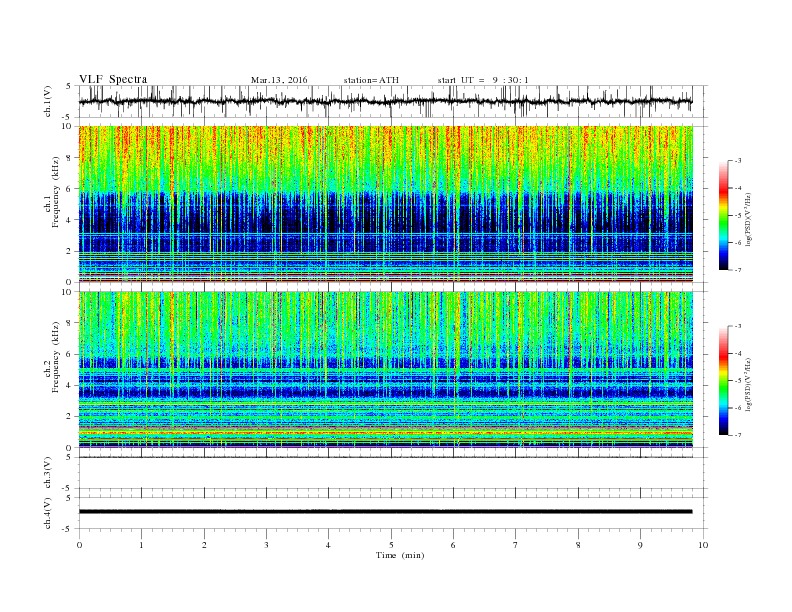Click the 'Time (min)' axis title
This screenshot has width=792, height=612.
point(400,555)
